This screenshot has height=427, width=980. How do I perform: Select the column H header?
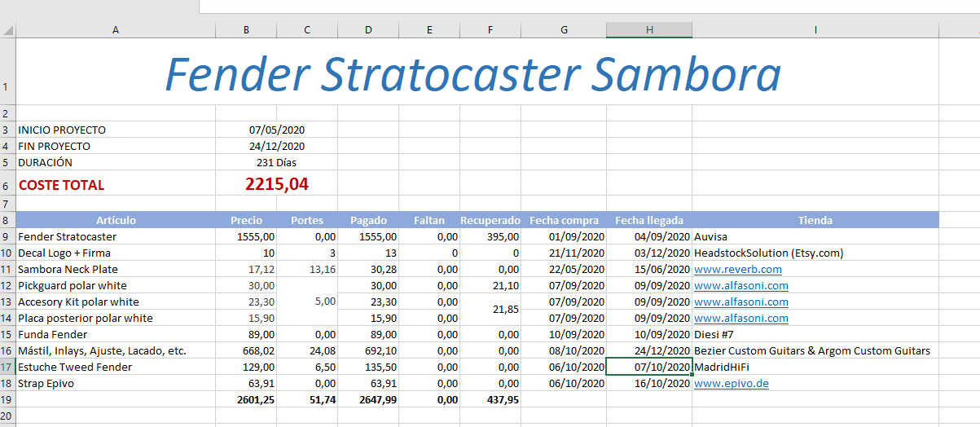coord(648,30)
